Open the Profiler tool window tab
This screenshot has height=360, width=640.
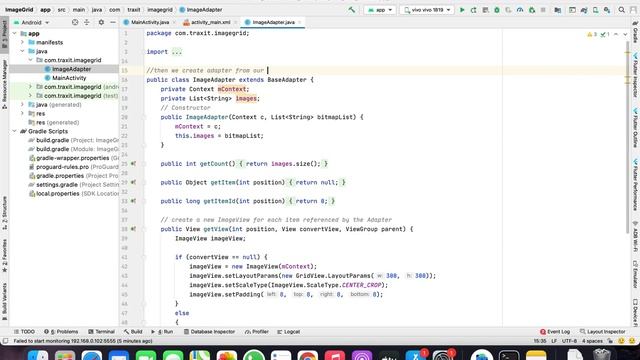click(x=257, y=332)
